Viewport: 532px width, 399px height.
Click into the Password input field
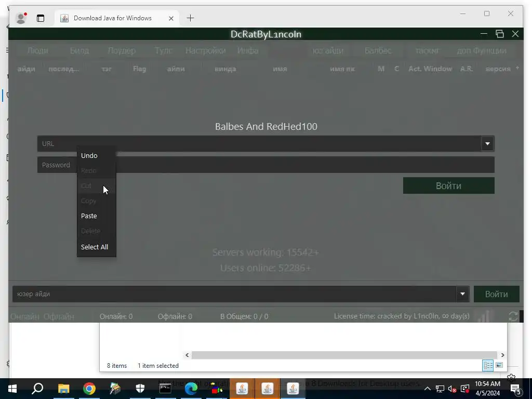click(x=265, y=165)
